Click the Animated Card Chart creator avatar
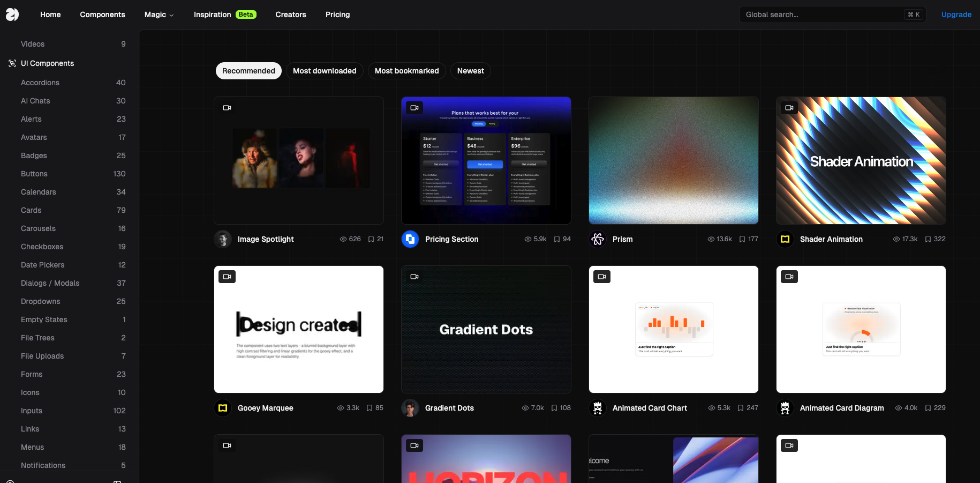 click(597, 408)
